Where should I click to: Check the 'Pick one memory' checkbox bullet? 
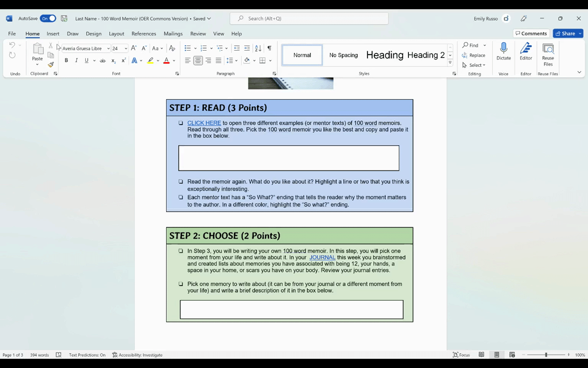point(181,284)
